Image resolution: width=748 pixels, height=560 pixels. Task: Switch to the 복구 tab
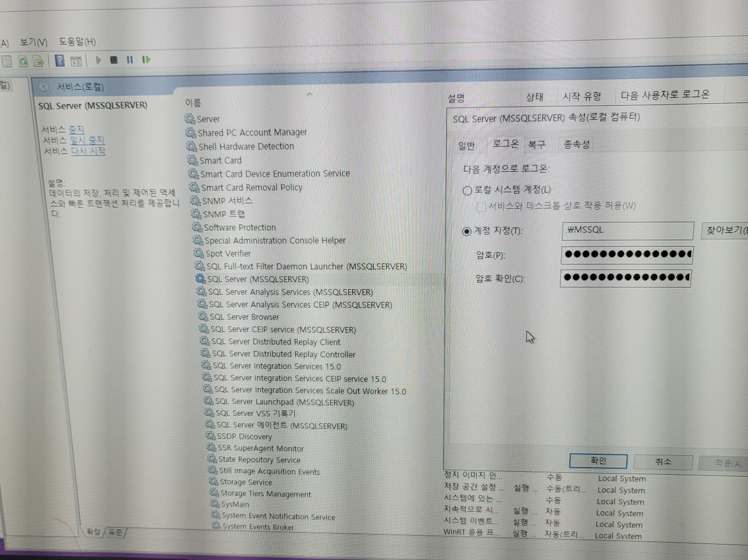[x=537, y=145]
